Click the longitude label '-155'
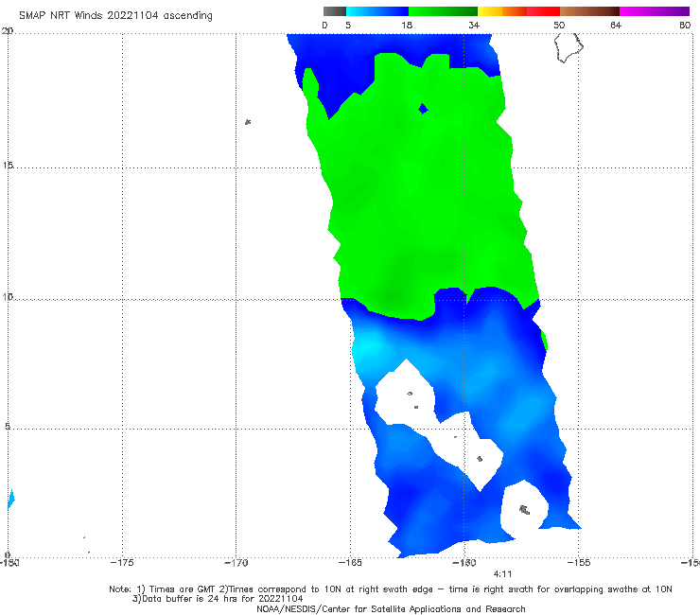 [x=579, y=563]
